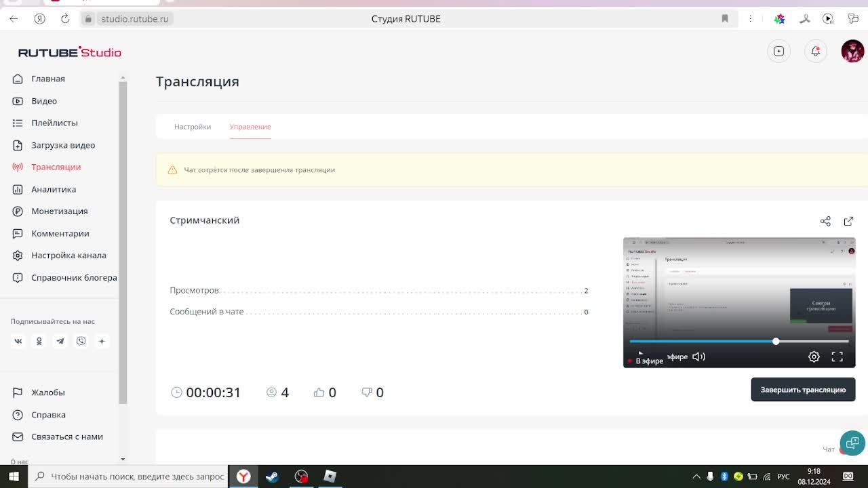Click the Windows taskbar search box
868x488 pixels.
click(x=129, y=476)
